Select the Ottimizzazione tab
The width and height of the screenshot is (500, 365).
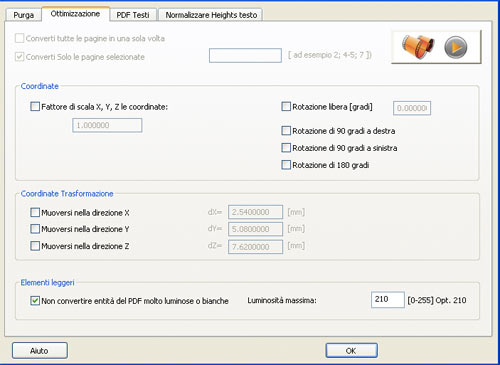coord(75,14)
